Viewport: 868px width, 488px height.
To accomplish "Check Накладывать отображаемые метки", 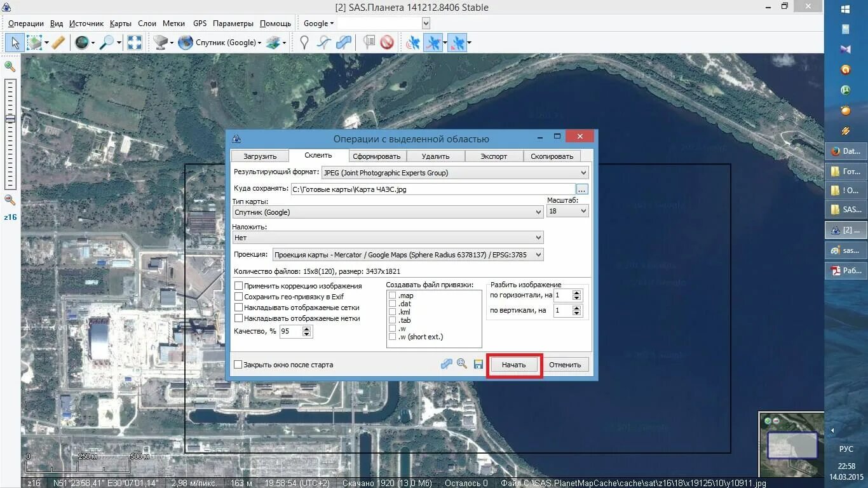I will (239, 318).
